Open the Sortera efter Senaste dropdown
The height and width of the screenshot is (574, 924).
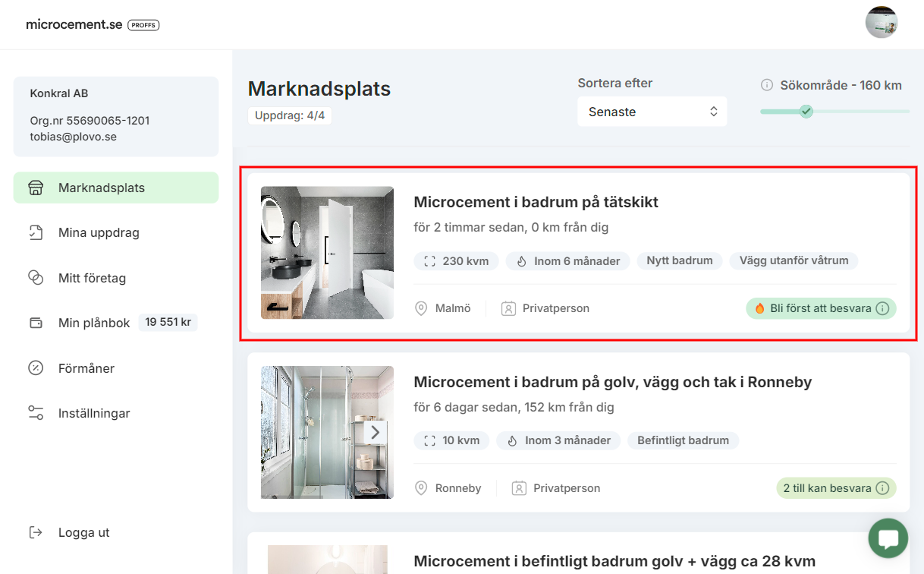[x=652, y=112]
